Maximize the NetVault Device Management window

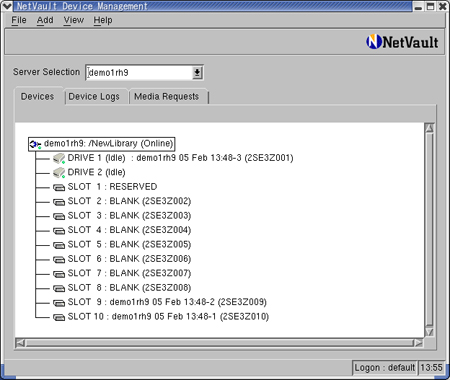(430, 6)
